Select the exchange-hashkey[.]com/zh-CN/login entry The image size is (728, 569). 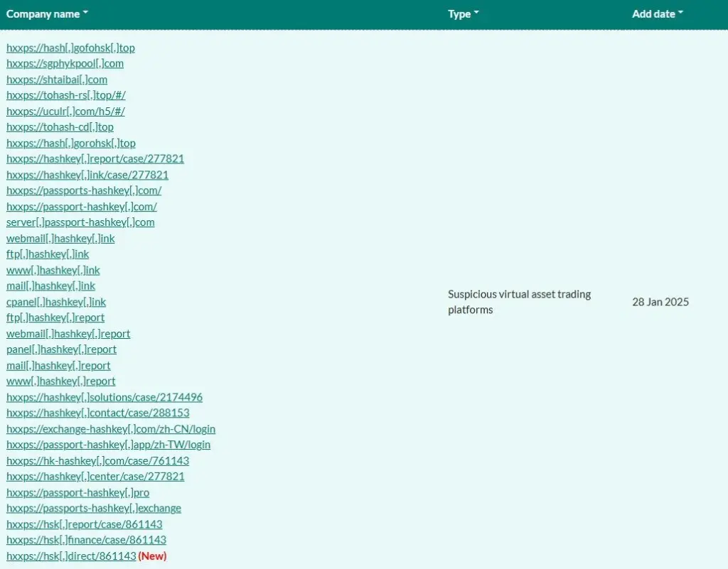111,428
